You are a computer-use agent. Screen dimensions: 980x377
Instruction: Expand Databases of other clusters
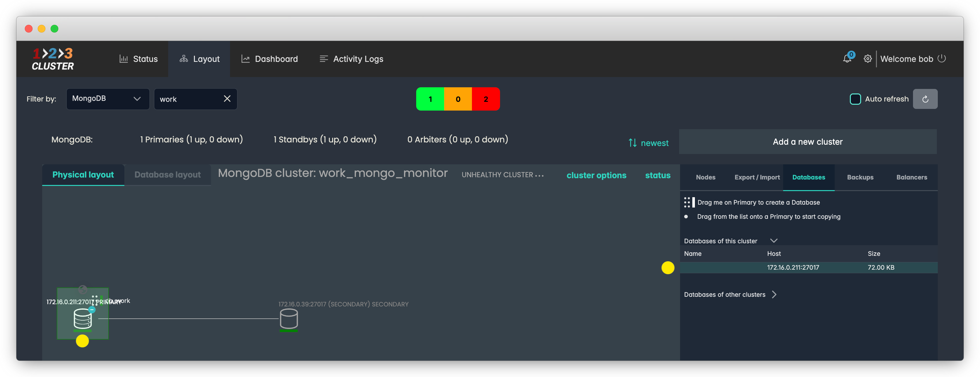coord(774,295)
